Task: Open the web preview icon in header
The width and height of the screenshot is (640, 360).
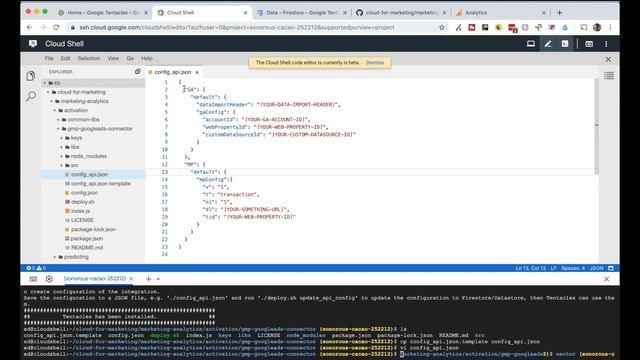Action: [x=589, y=44]
